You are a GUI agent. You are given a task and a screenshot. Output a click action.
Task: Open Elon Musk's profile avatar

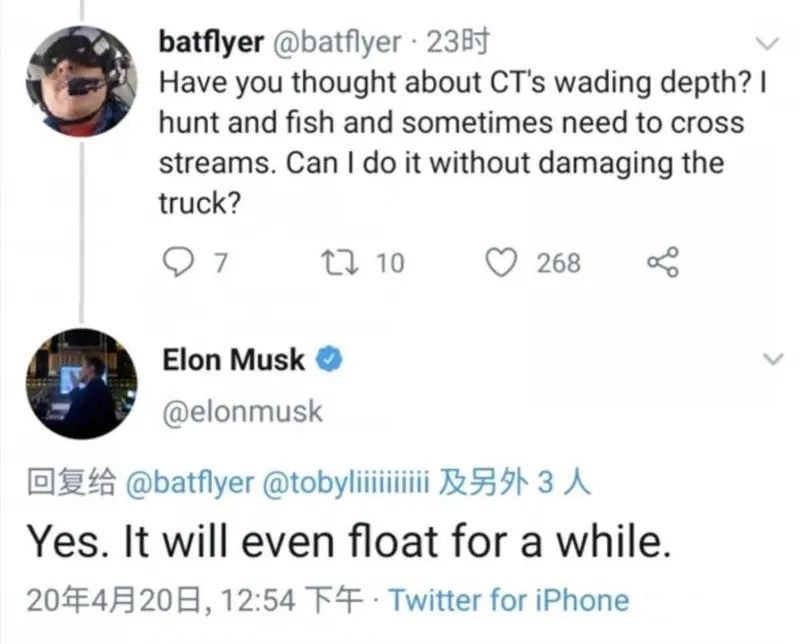(81, 383)
